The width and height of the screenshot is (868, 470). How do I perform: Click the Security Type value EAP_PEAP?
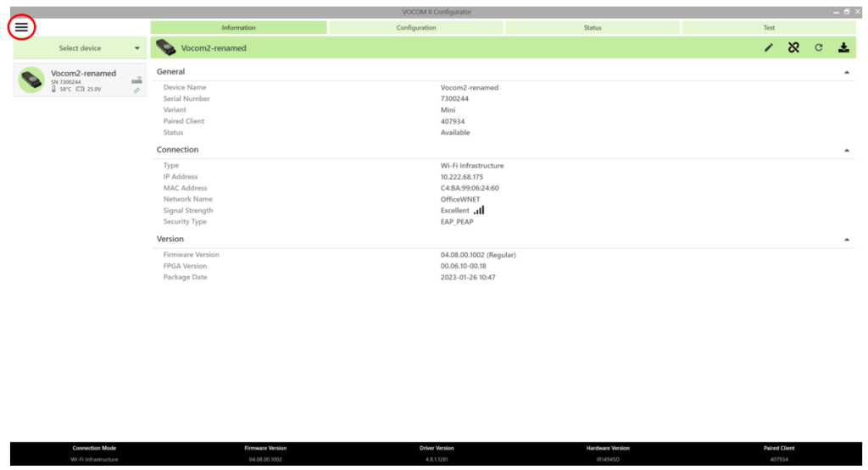tap(457, 222)
